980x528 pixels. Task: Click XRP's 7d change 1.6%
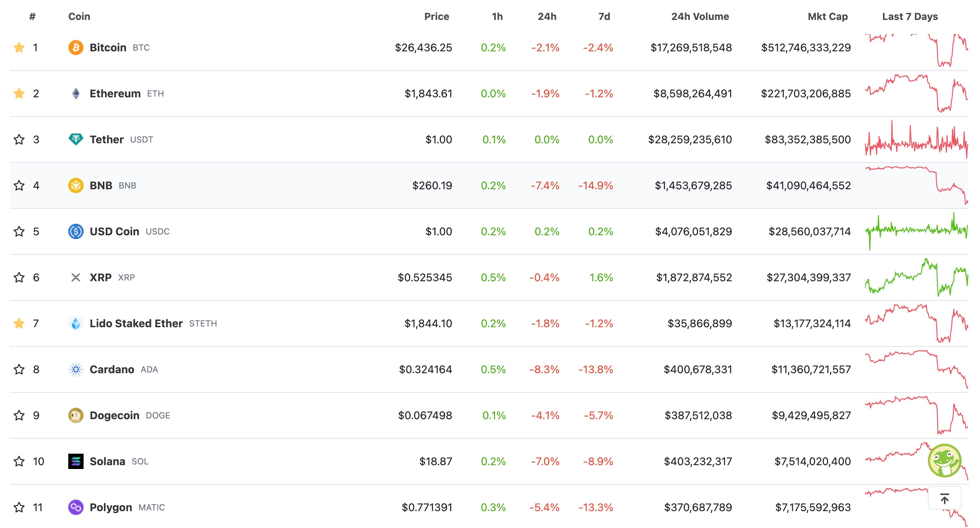coord(601,277)
